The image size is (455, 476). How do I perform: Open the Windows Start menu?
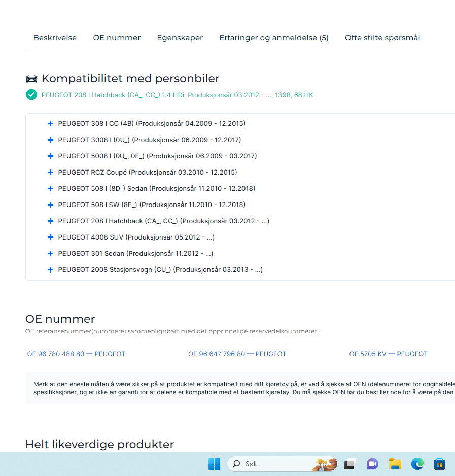pos(214,464)
